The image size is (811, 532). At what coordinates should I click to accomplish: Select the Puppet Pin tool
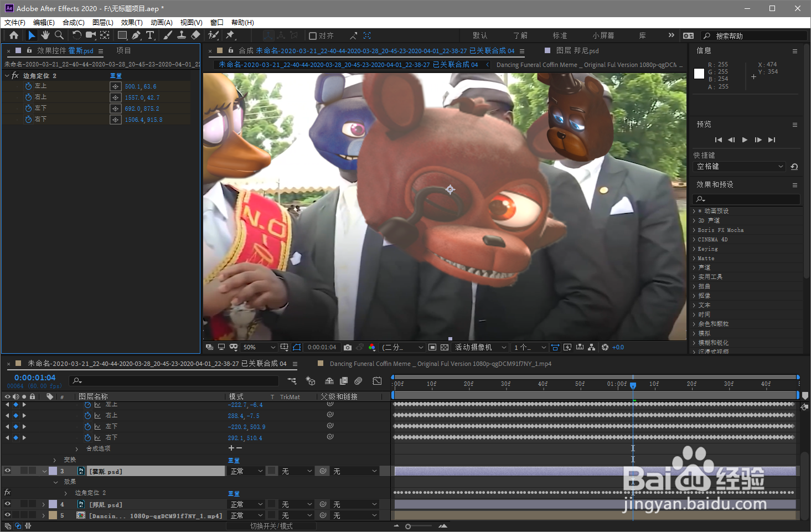click(230, 35)
